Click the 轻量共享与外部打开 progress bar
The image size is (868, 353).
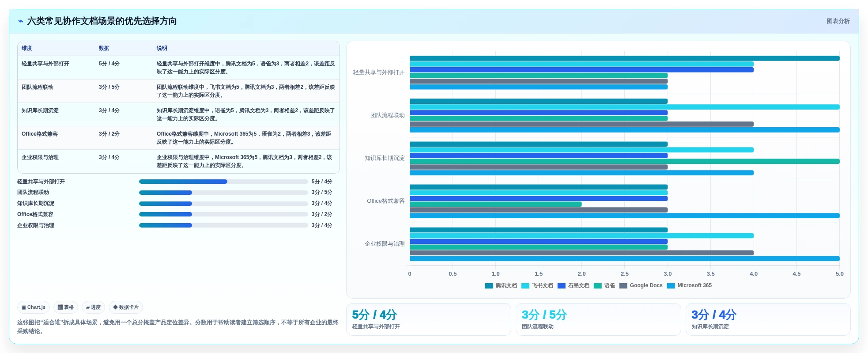tap(223, 182)
